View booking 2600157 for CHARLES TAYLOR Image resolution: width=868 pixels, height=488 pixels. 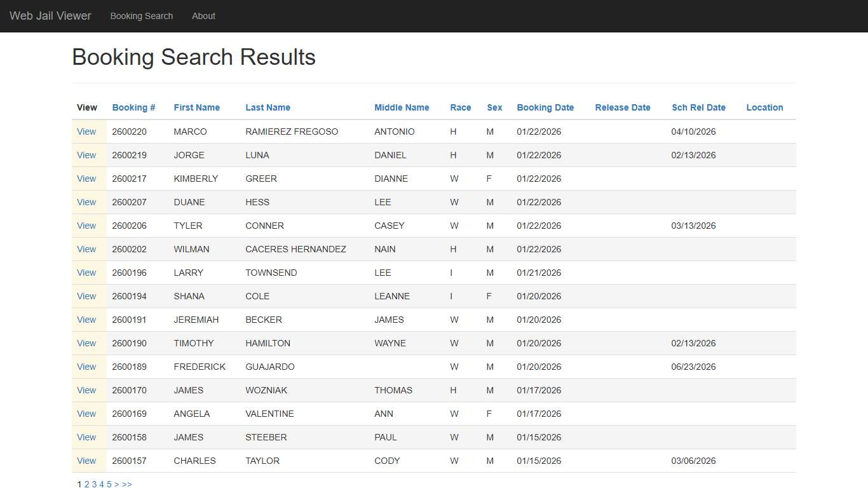[x=86, y=461]
